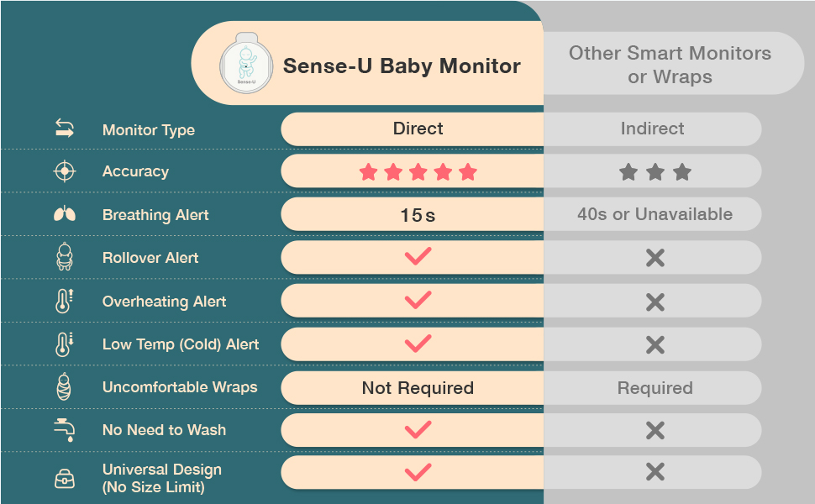The height and width of the screenshot is (504, 815).
Task: Click the Sense-U device product thumbnail
Action: pos(245,63)
